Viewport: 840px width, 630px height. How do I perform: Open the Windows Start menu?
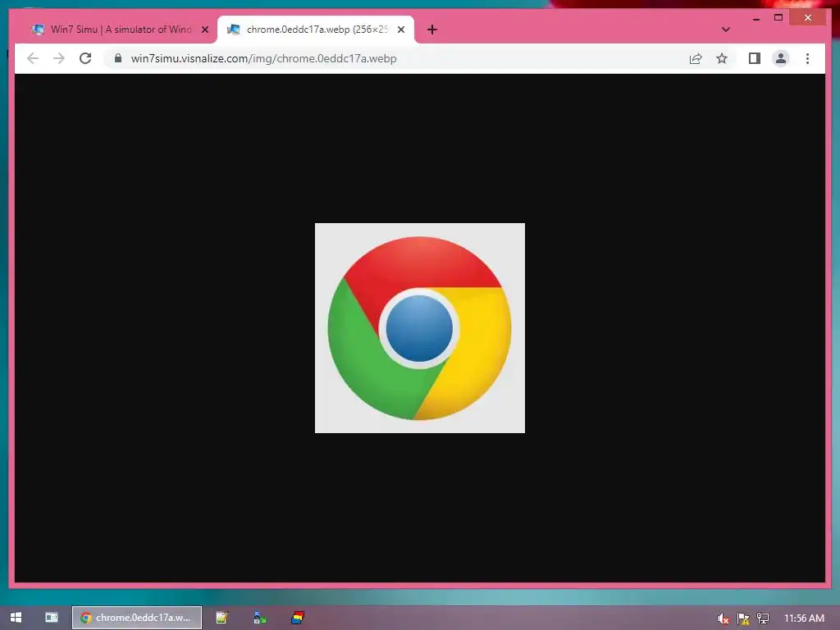(x=16, y=618)
